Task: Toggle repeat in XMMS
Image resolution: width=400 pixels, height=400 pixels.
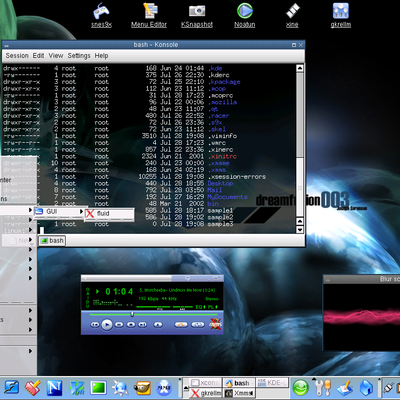Action: click(198, 324)
